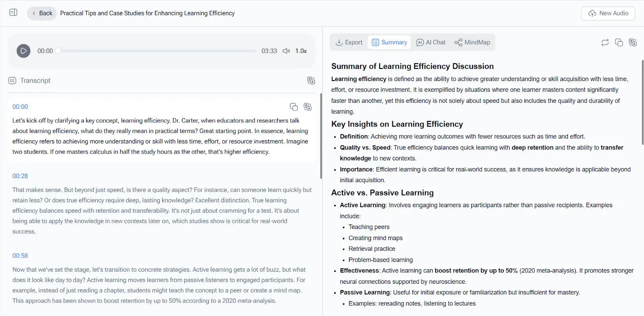
Task: Translate the whole Transcript via header icon
Action: pos(311,81)
